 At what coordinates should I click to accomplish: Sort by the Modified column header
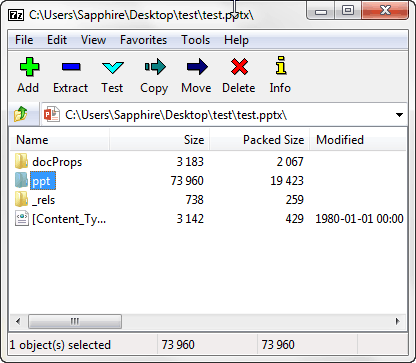[x=358, y=140]
